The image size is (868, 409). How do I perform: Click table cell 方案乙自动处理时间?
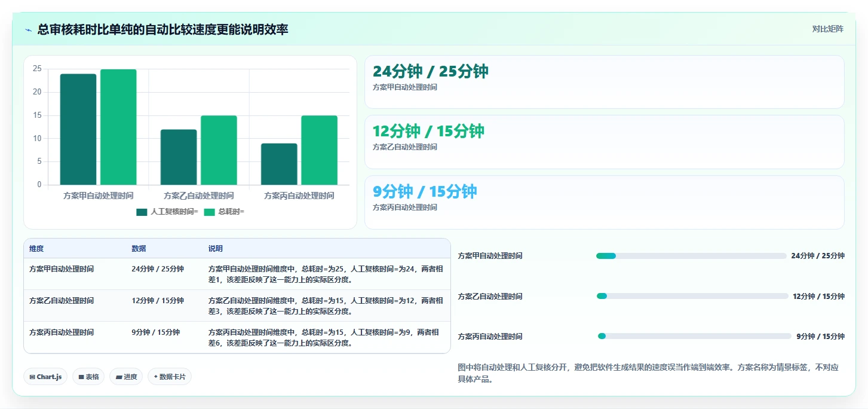tap(62, 301)
